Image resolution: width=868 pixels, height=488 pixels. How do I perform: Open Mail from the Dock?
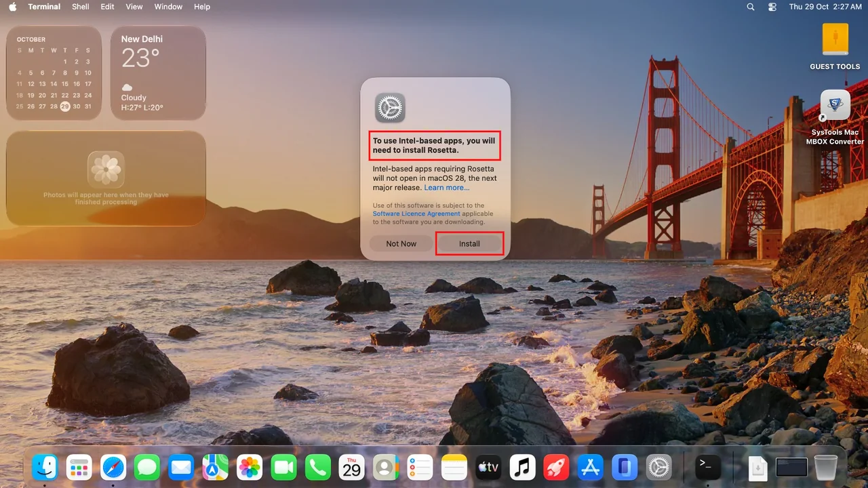(x=181, y=467)
